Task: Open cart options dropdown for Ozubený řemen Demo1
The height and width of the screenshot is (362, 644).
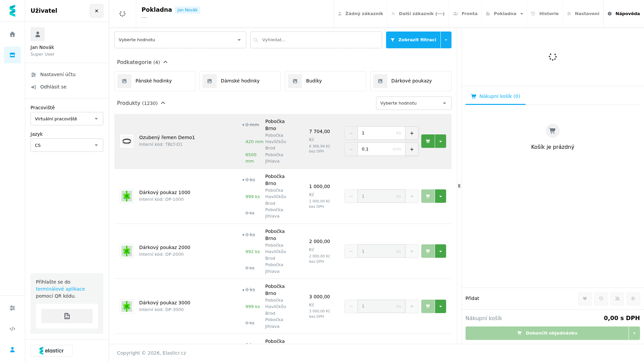Action: (441, 141)
